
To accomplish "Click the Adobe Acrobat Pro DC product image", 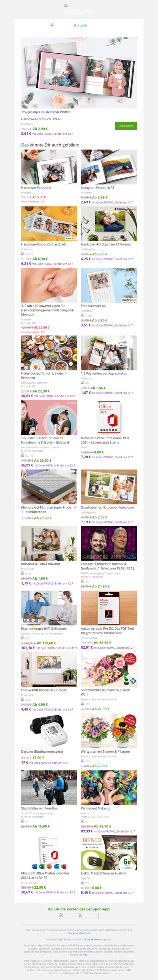I will pos(109,608).
